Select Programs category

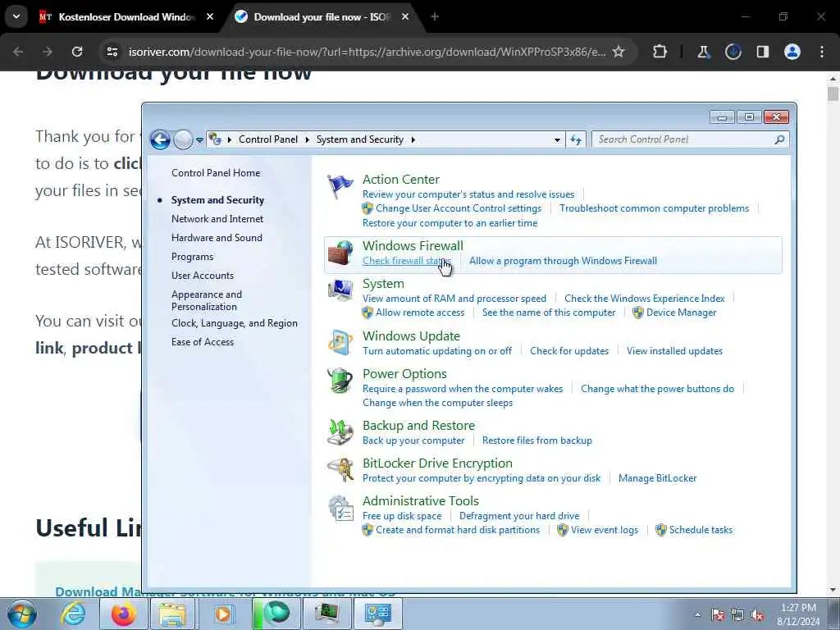192,257
